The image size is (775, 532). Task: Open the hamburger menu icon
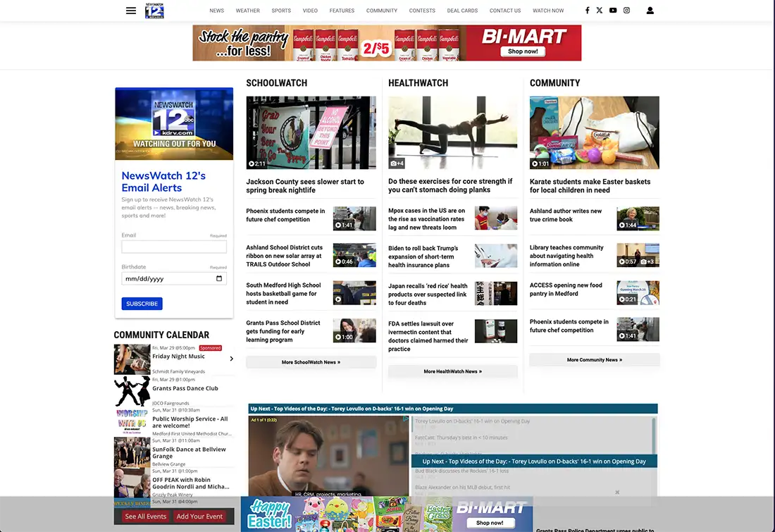pyautogui.click(x=131, y=11)
